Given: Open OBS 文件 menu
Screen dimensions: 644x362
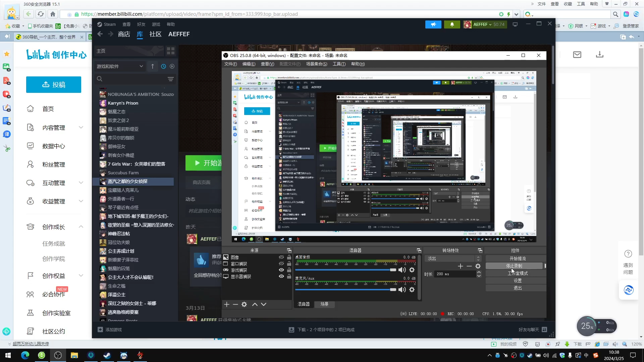Looking at the screenshot, I should (230, 64).
